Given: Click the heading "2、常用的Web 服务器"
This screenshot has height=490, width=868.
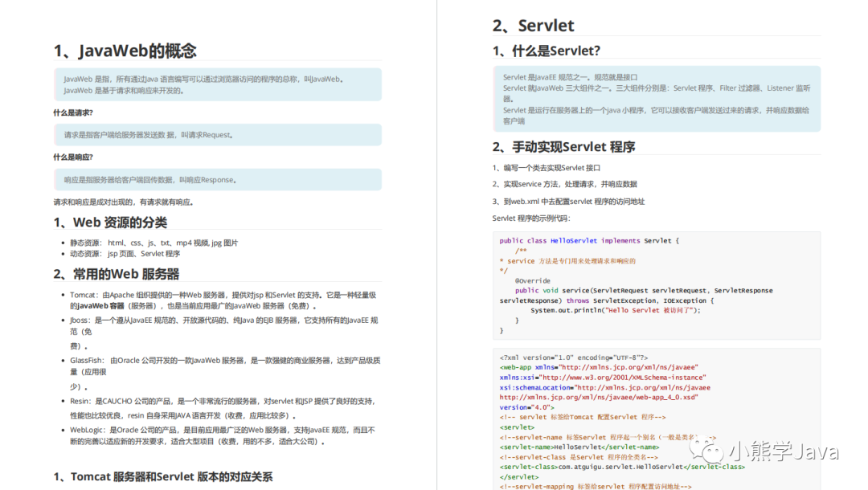Looking at the screenshot, I should [117, 274].
